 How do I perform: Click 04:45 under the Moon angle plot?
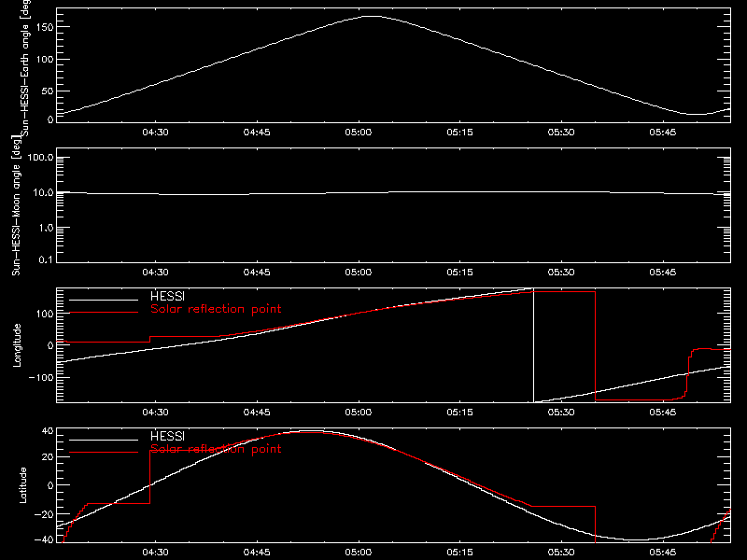click(257, 273)
